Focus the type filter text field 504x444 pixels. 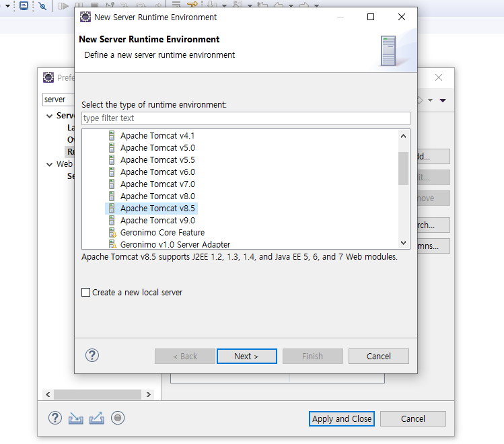coord(246,118)
